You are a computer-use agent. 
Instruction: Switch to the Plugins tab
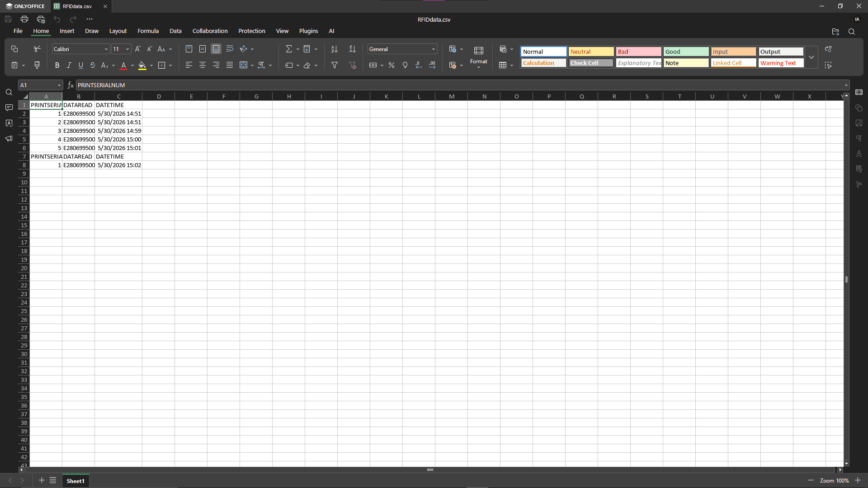[308, 31]
